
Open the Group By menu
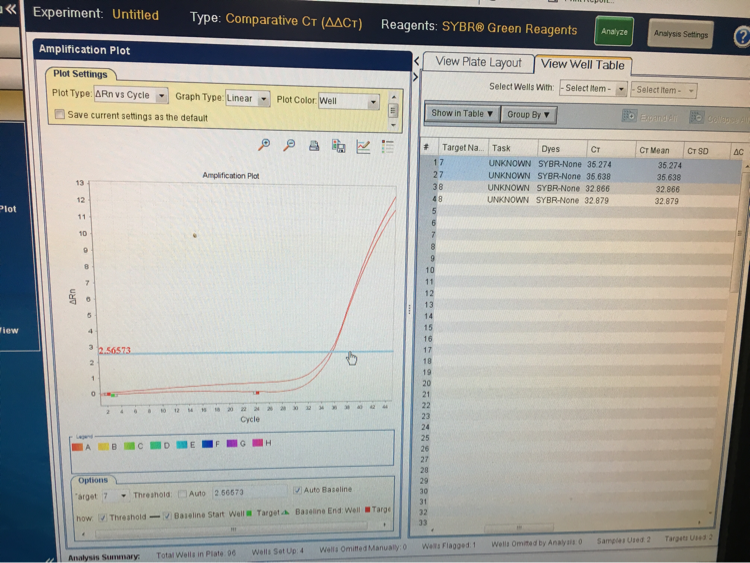528,115
